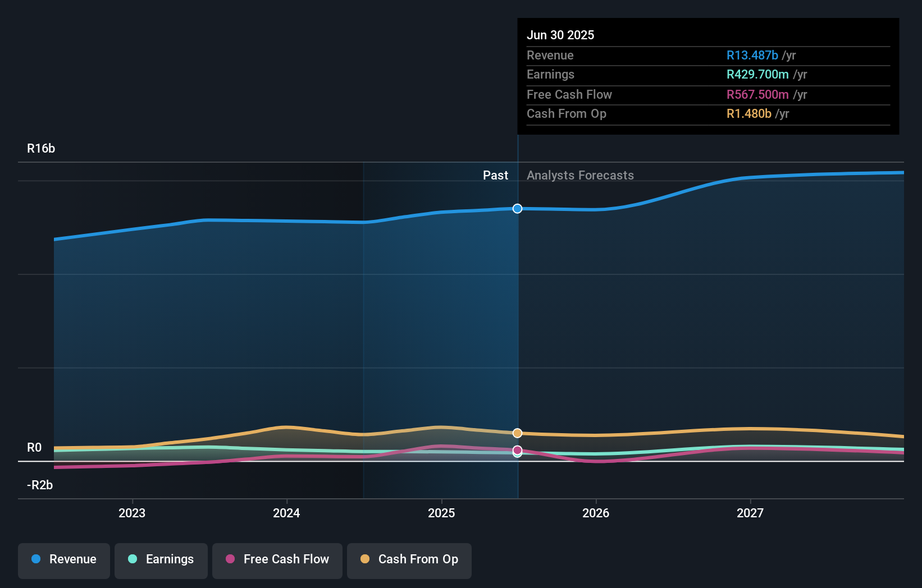This screenshot has width=922, height=588.
Task: Select the Analysts Forecasts section label
Action: tap(580, 175)
